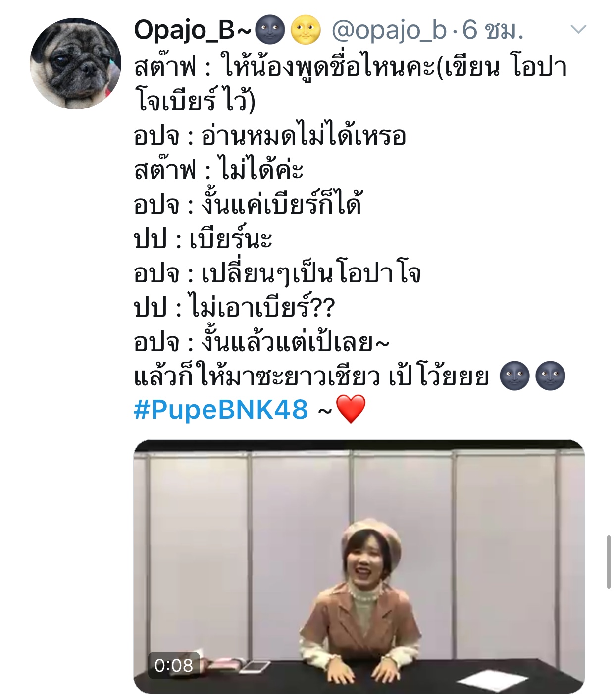Open the #PupeBNK48 hashtag
This screenshot has width=615, height=700.
[221, 410]
